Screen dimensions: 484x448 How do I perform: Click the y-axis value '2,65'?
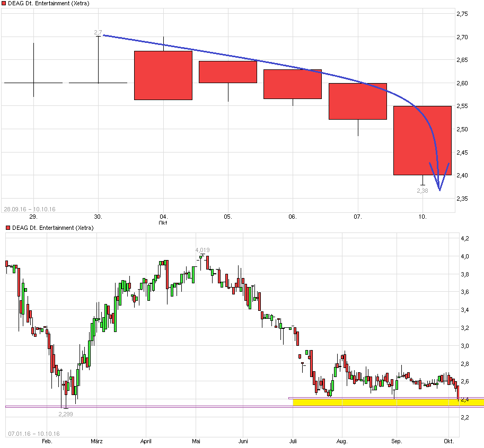pos(462,60)
